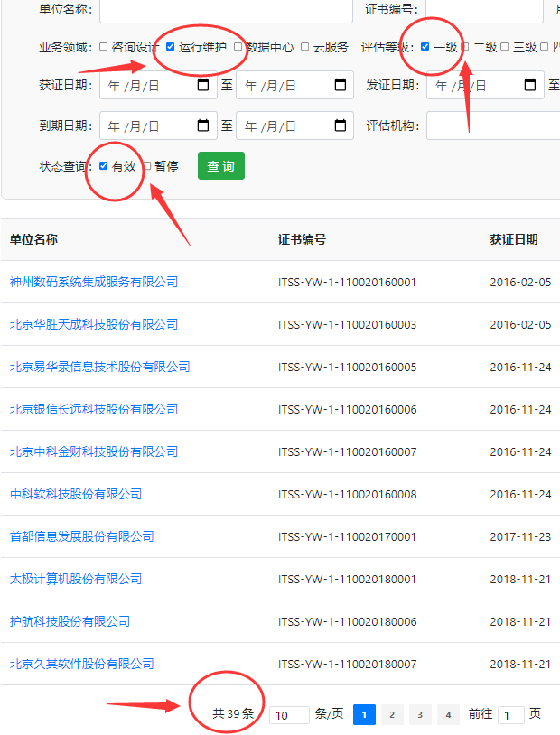Image resolution: width=560 pixels, height=735 pixels.
Task: Focus the 单位名称 input field
Action: click(226, 9)
